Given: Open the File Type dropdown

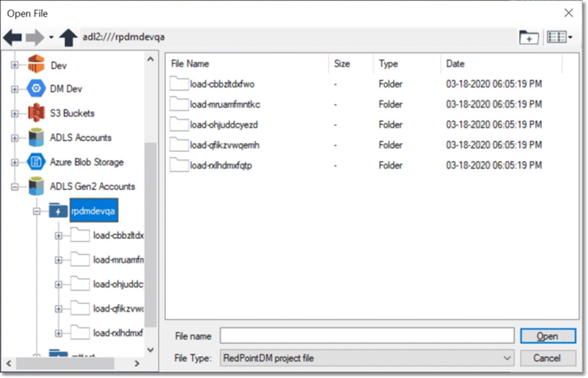Looking at the screenshot, I should point(507,358).
